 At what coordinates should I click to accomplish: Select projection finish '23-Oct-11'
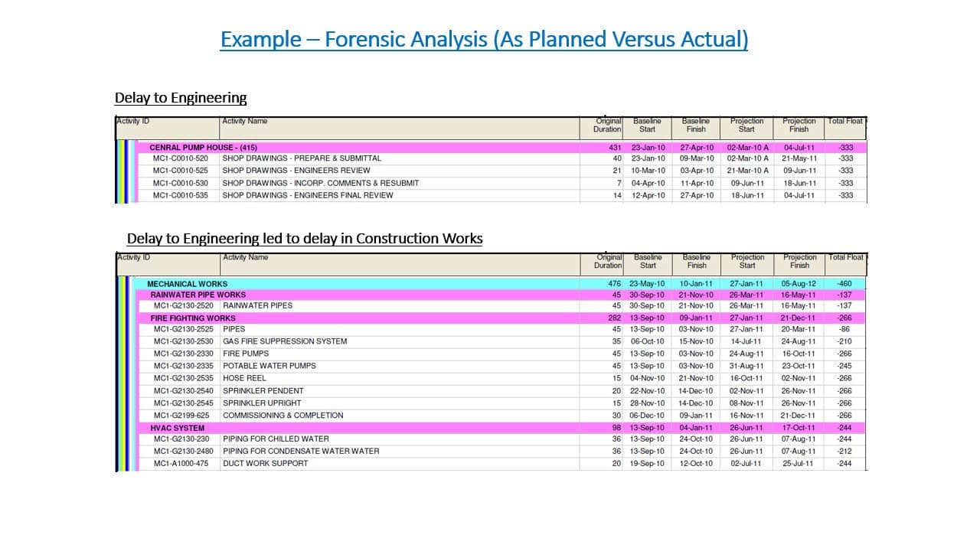tap(799, 366)
